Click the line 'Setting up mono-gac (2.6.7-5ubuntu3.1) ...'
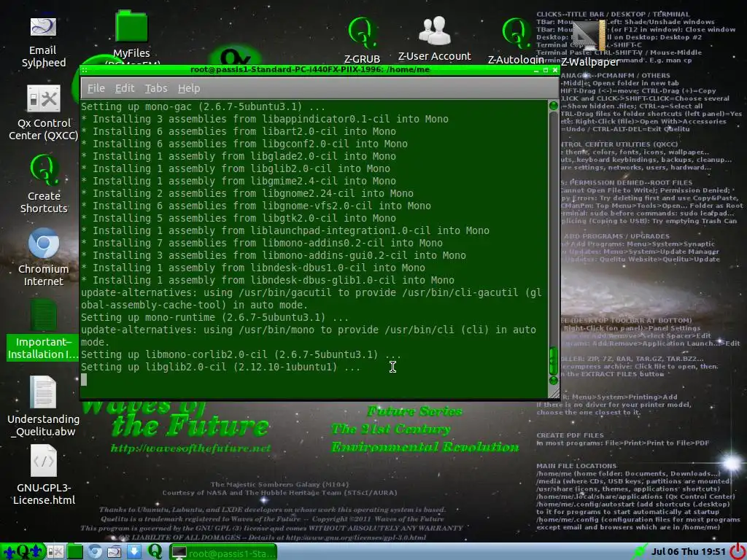The width and height of the screenshot is (747, 560). [x=204, y=106]
